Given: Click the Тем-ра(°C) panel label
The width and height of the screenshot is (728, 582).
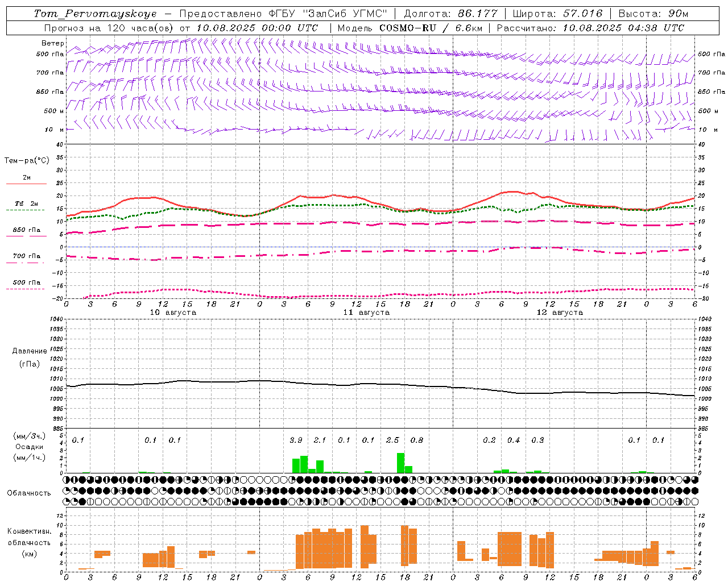Looking at the screenshot, I should pyautogui.click(x=27, y=161).
